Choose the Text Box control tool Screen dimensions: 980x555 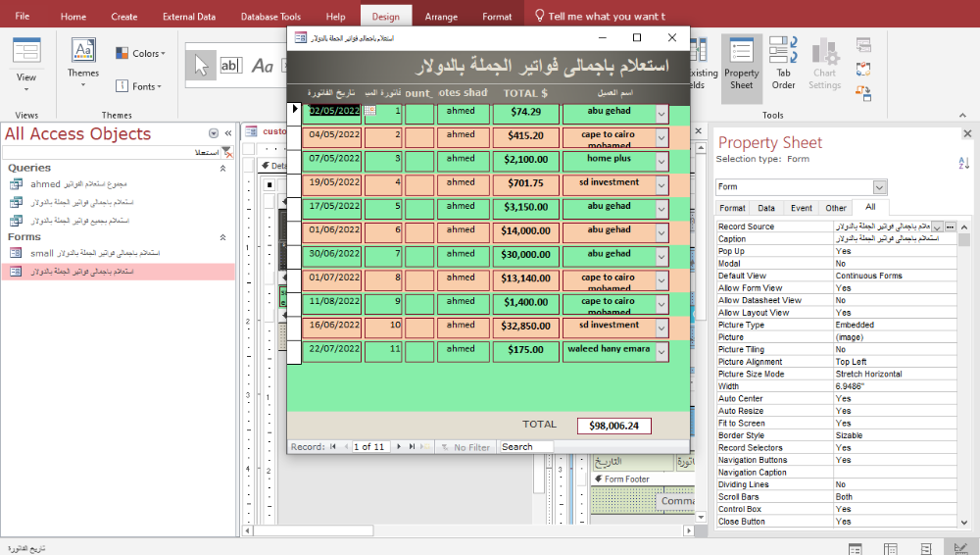pos(230,66)
